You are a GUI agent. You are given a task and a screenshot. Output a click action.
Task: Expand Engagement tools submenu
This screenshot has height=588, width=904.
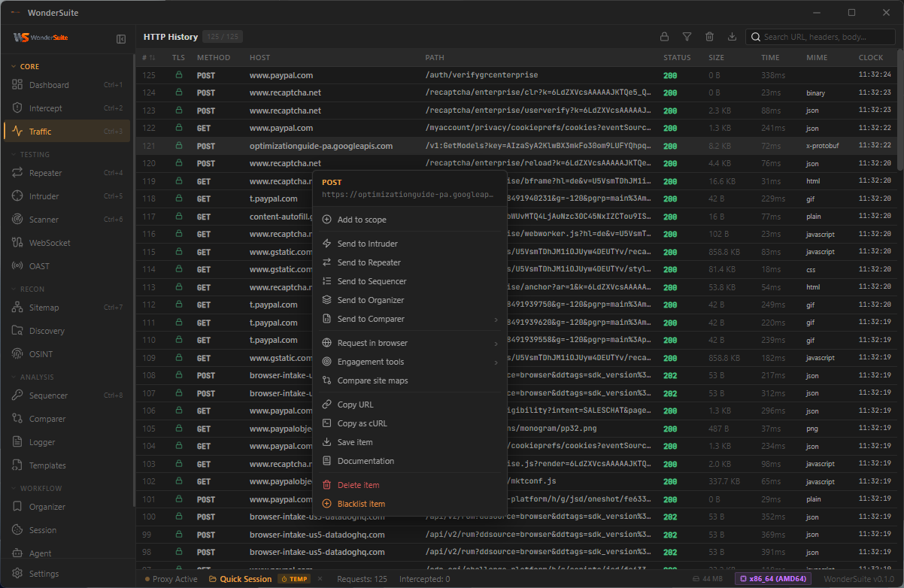pos(410,362)
